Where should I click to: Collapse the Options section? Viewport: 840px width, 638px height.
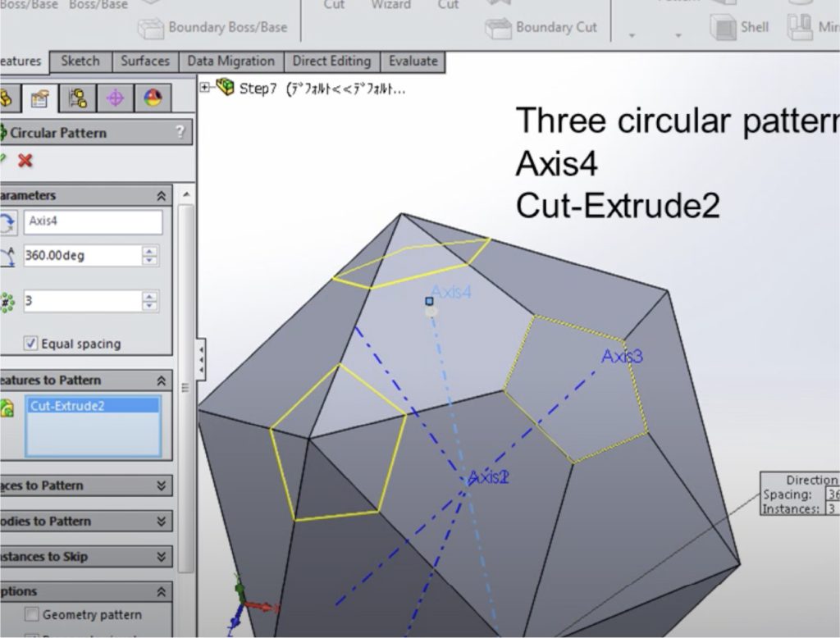tap(162, 592)
